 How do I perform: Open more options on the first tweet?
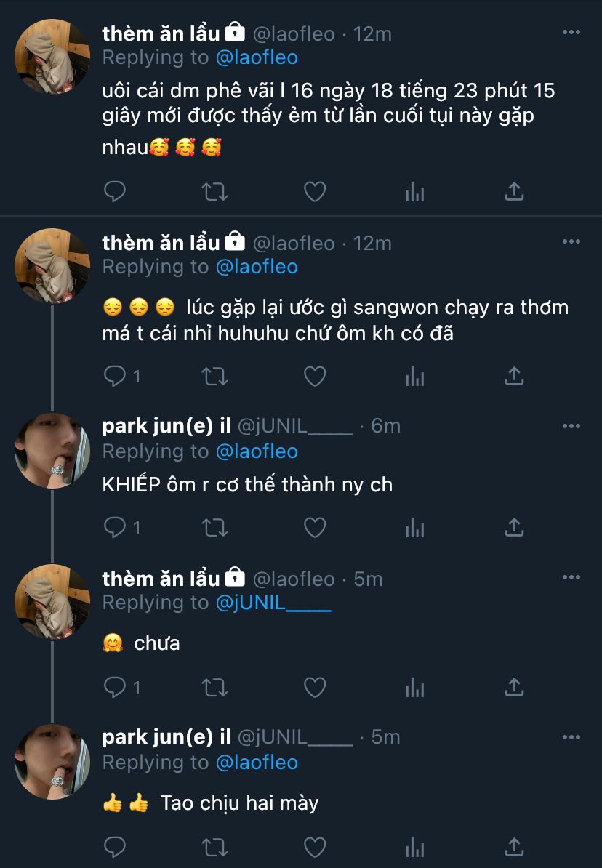571,33
